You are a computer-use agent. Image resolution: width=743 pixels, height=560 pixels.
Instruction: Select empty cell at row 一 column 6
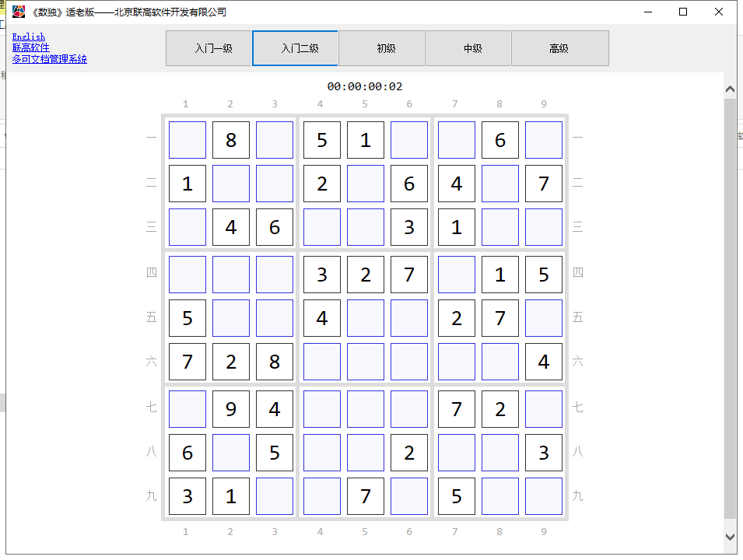point(409,140)
